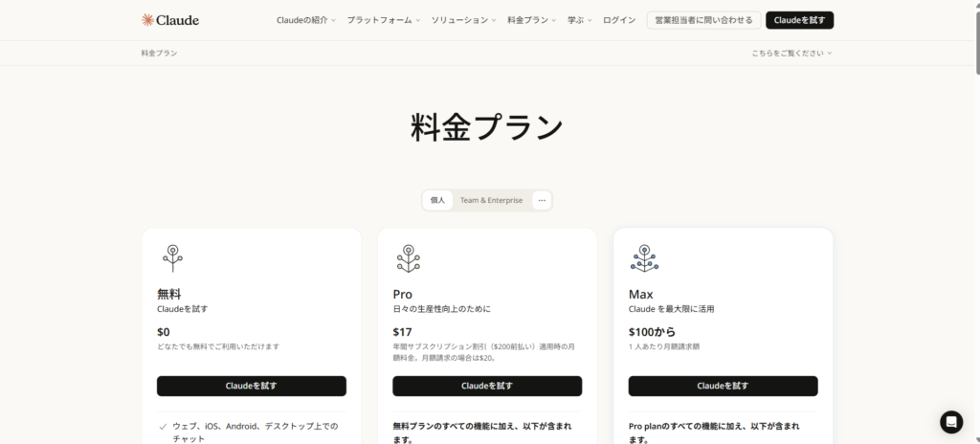Click the header Claudeを試す button
980x444 pixels.
(799, 20)
